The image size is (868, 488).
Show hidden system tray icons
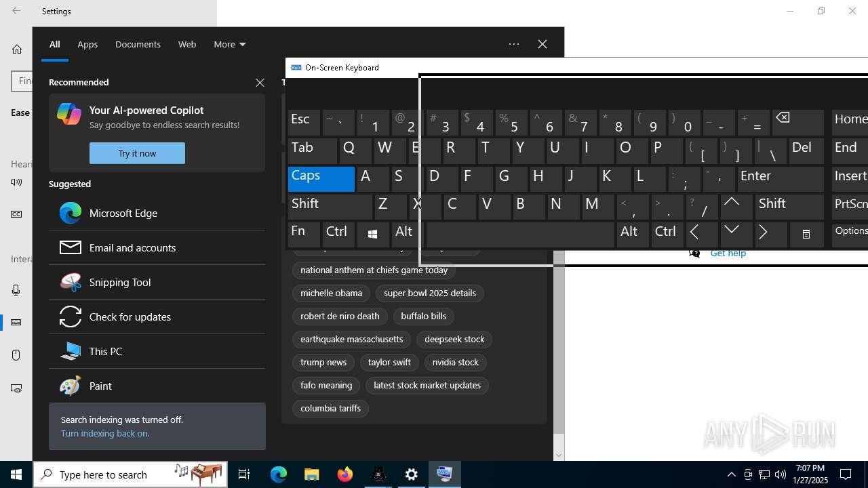[x=731, y=474]
